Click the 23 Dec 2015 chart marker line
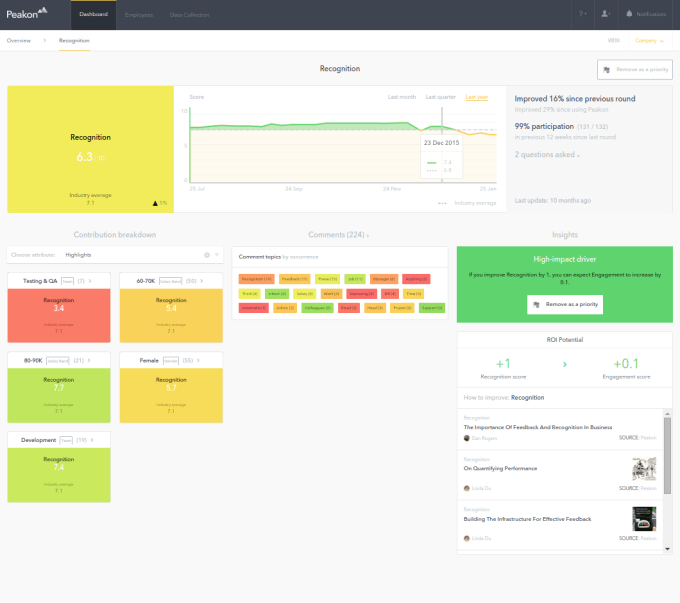The height and width of the screenshot is (603, 680). [442, 145]
